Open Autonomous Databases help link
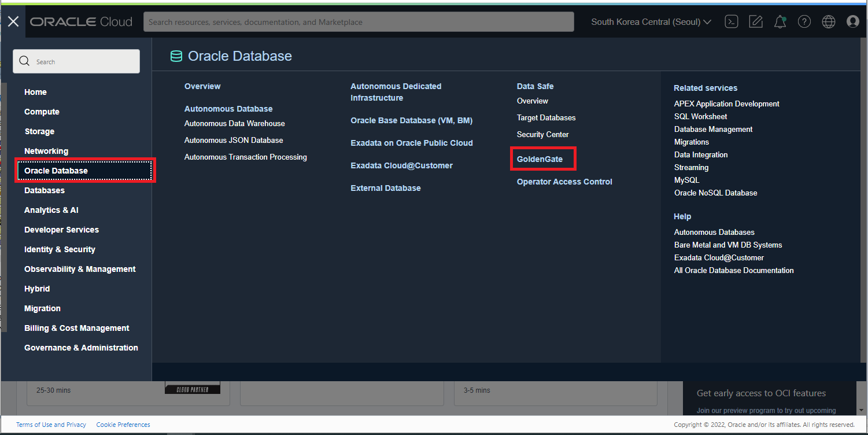 (x=714, y=232)
